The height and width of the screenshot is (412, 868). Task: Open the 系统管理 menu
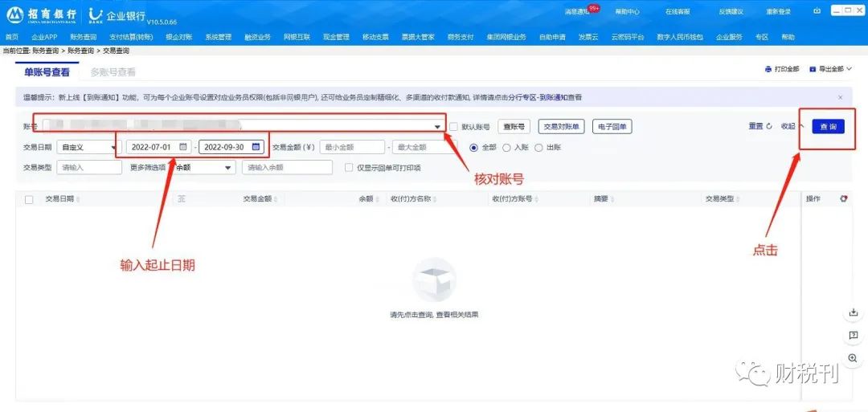point(218,37)
